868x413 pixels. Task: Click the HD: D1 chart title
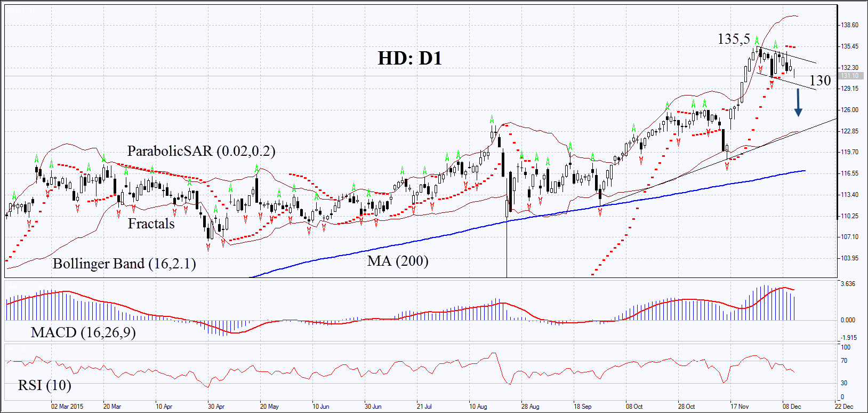click(410, 58)
